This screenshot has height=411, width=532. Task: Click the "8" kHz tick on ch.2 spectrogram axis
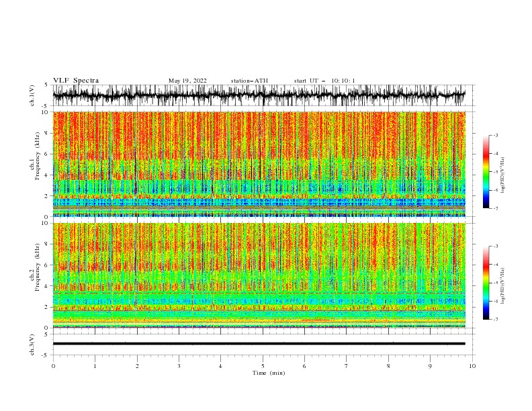[x=47, y=244]
